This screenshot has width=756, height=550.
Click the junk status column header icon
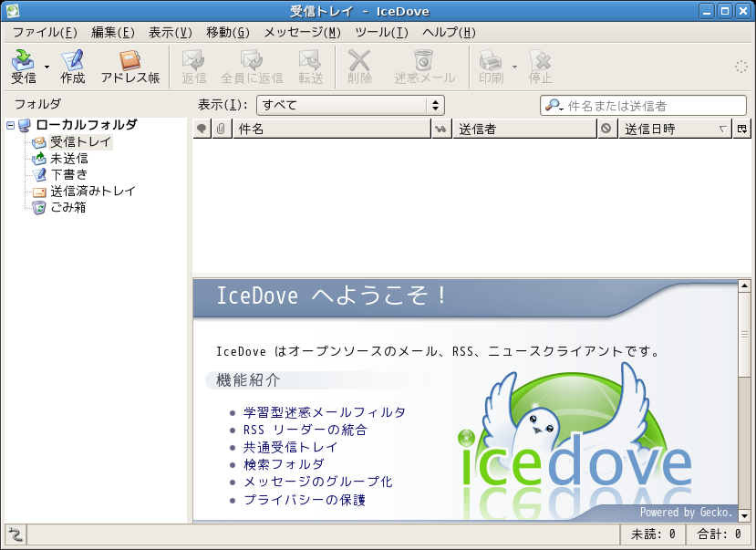(606, 129)
